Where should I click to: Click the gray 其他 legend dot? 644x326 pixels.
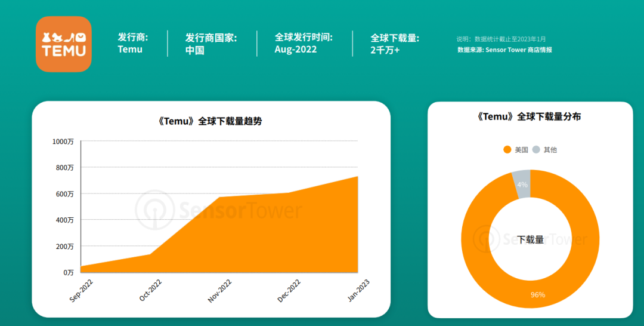pyautogui.click(x=536, y=150)
